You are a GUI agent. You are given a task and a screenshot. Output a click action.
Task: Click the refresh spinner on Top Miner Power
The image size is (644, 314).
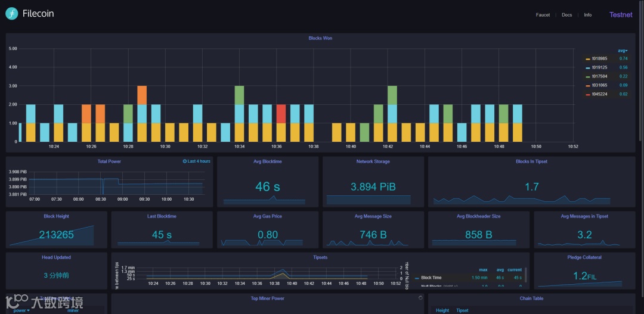(420, 298)
